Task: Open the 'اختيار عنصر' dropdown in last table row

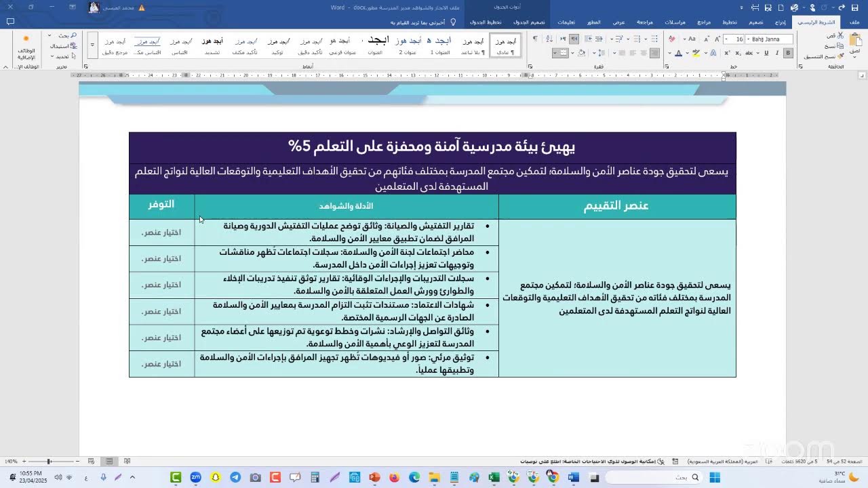Action: pyautogui.click(x=161, y=364)
